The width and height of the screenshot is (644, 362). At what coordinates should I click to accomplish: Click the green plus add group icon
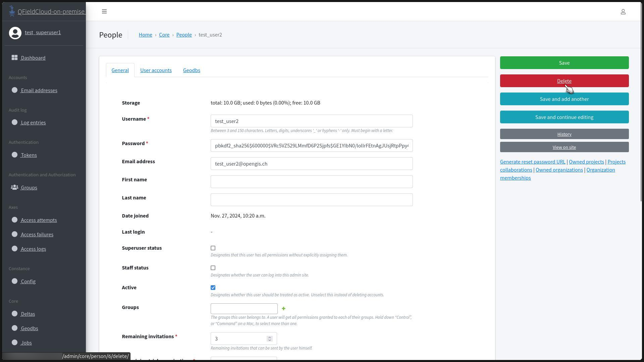tap(283, 308)
